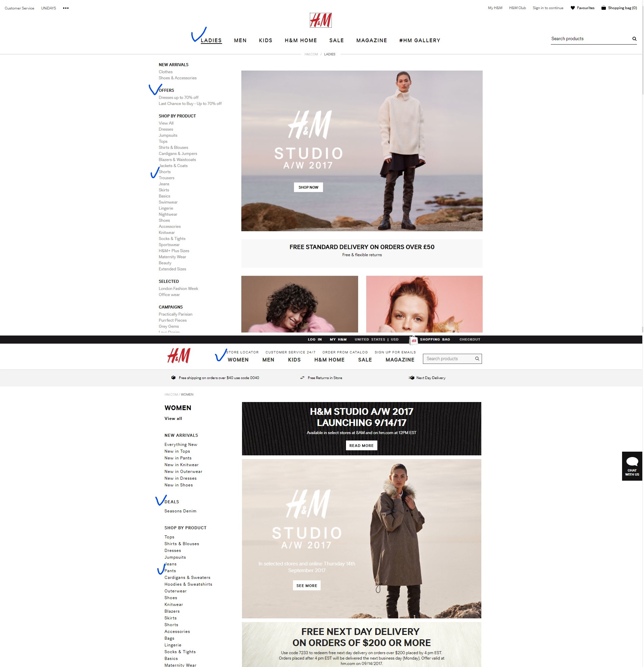This screenshot has width=644, height=667.
Task: Click the SEE MORE button
Action: coord(306,586)
